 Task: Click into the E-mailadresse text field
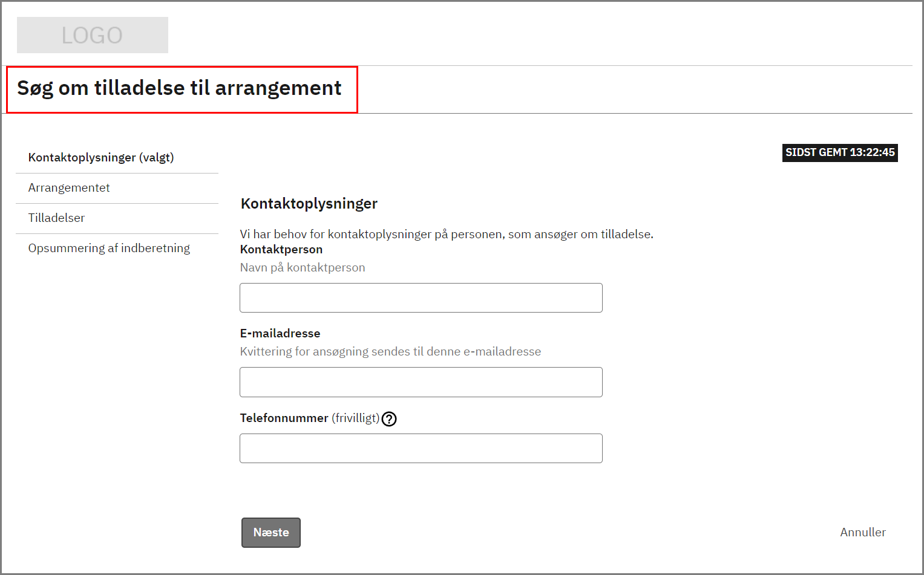tap(421, 382)
